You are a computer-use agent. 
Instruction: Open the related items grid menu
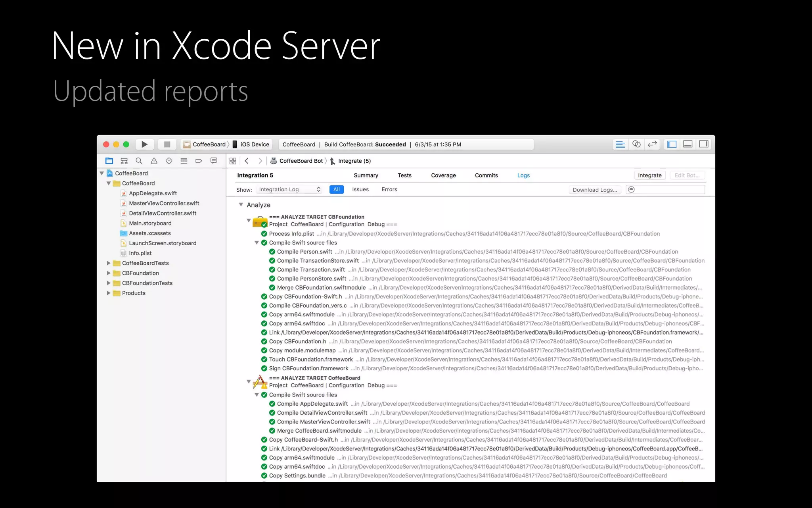[233, 161]
